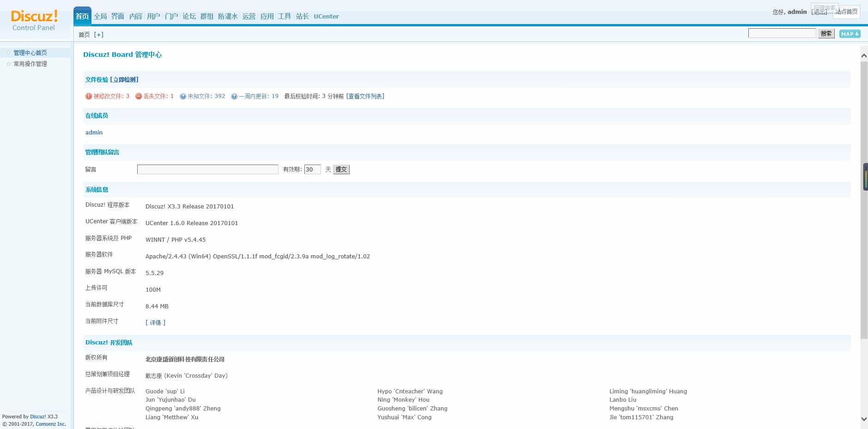Image resolution: width=868 pixels, height=429 pixels.
Task: Focus the top search input field
Action: coord(782,33)
